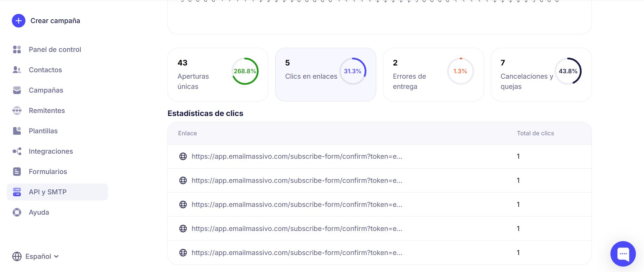Go to the Ayuda help section
This screenshot has height=272, width=644.
[x=39, y=212]
